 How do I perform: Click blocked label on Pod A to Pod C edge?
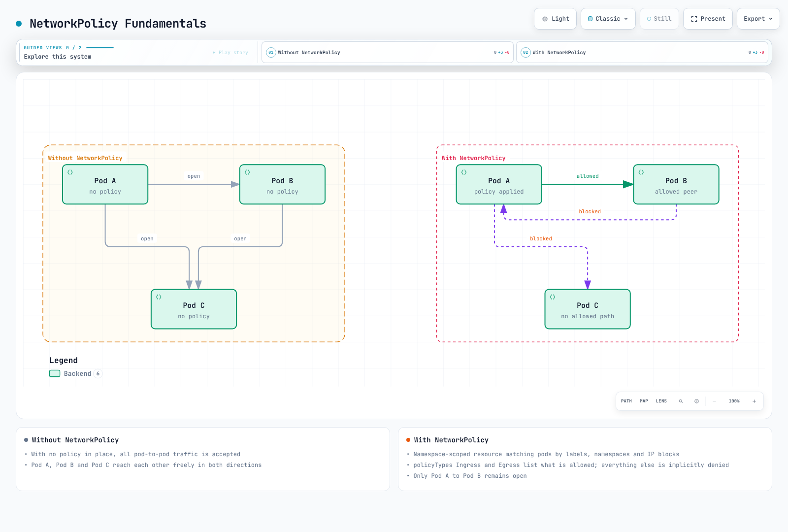[x=541, y=238]
